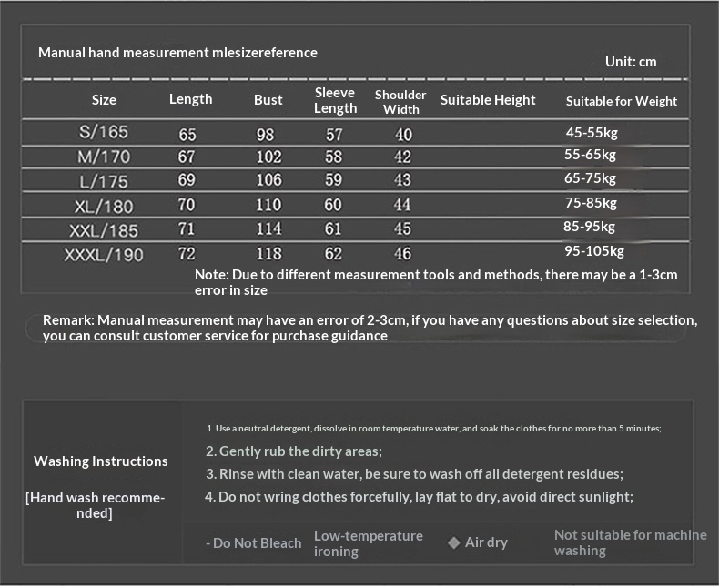Select the S/165 size row label
719x588 pixels.
pos(104,133)
